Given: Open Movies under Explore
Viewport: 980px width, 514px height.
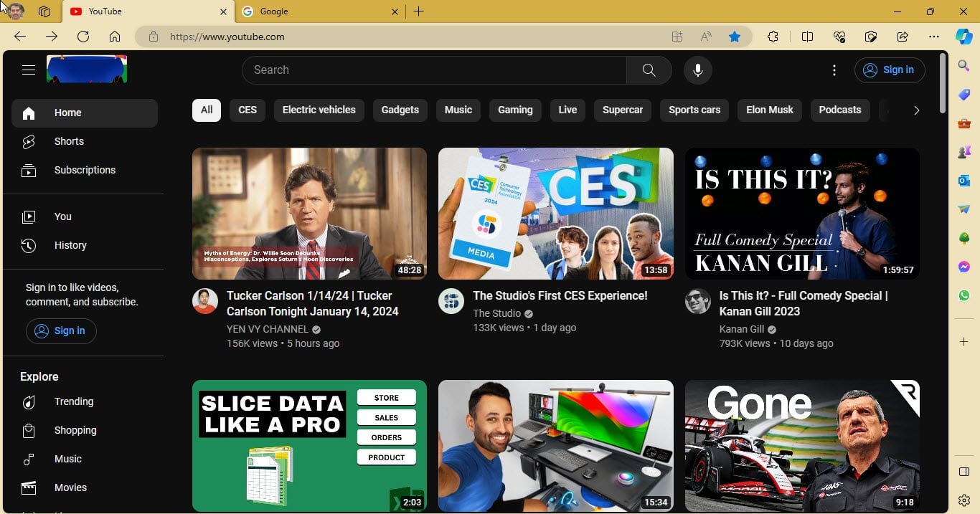Looking at the screenshot, I should pos(85,488).
